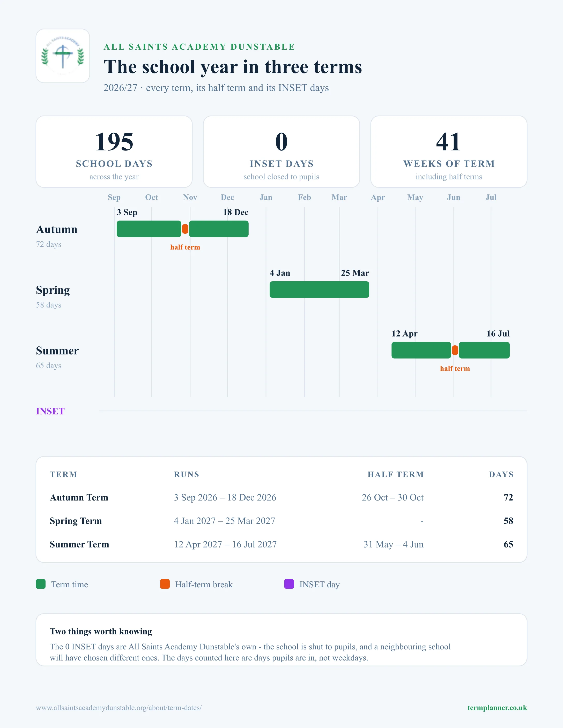
Task: Click the 195 School Days card
Action: (114, 152)
